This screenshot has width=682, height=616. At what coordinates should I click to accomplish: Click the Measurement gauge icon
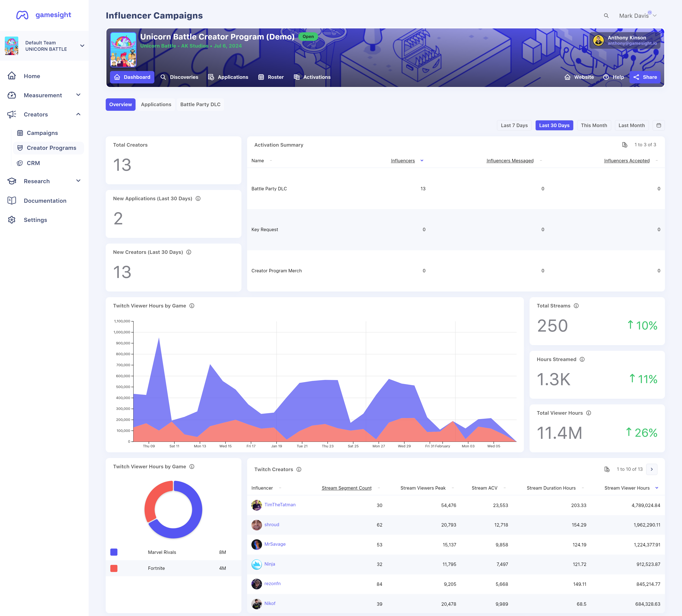tap(12, 95)
